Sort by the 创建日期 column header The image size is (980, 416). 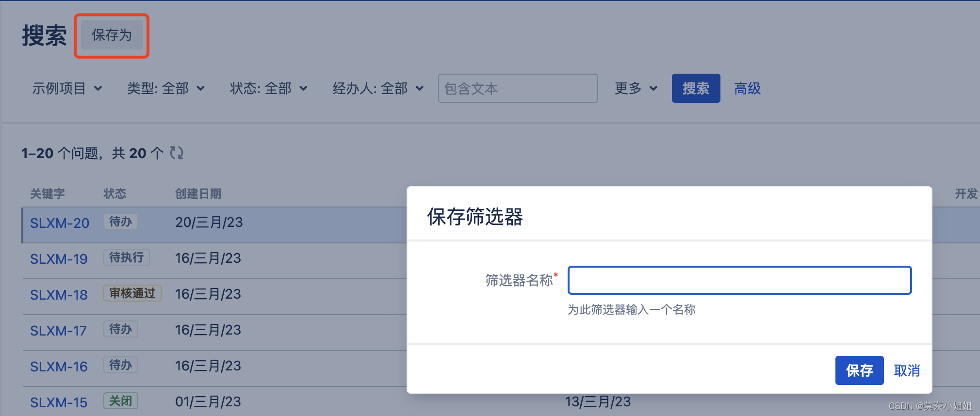pyautogui.click(x=198, y=194)
